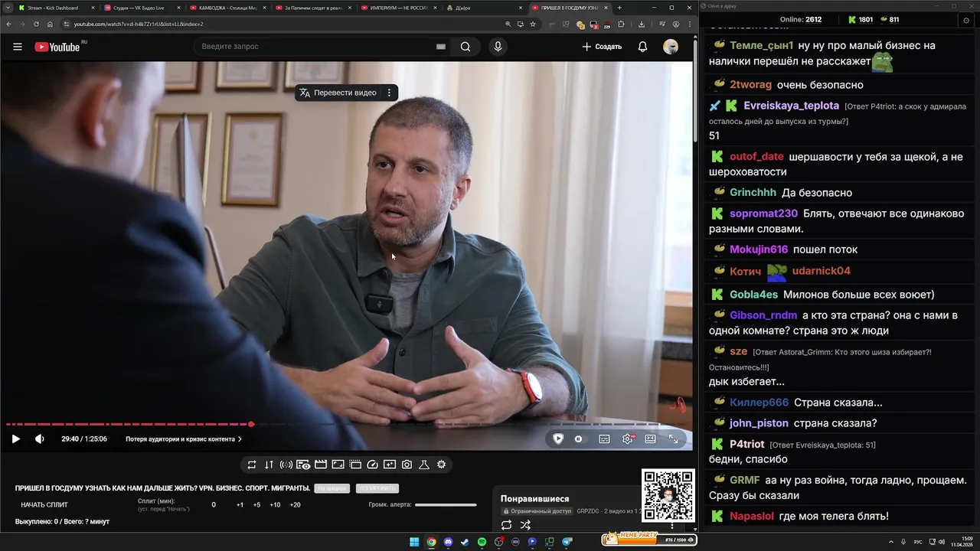Go to YouTube home via logo
The image size is (980, 551).
[57, 47]
